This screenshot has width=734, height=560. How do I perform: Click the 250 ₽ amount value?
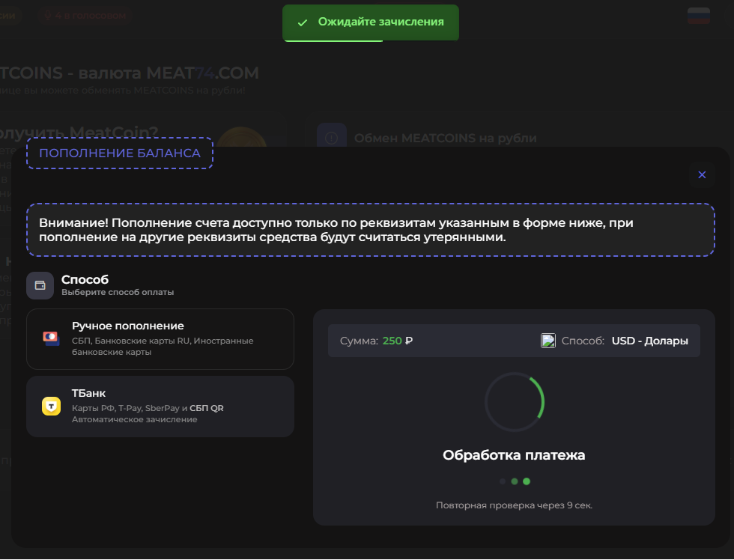coord(398,341)
